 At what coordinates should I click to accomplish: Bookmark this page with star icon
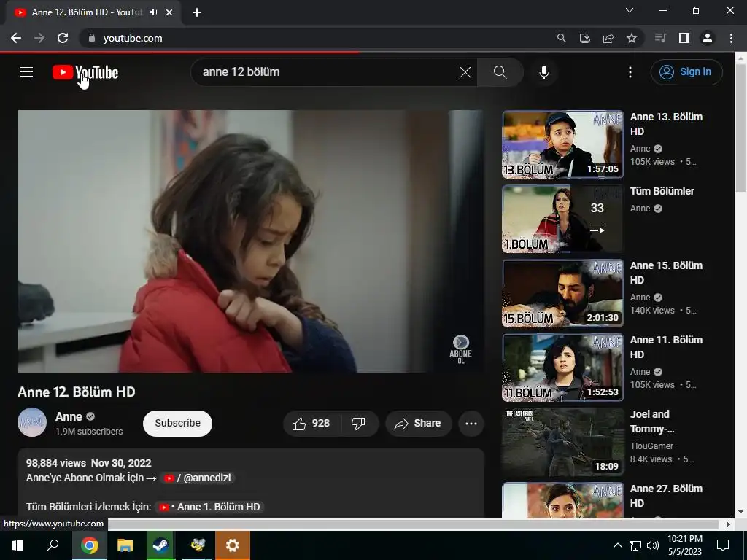(x=632, y=38)
